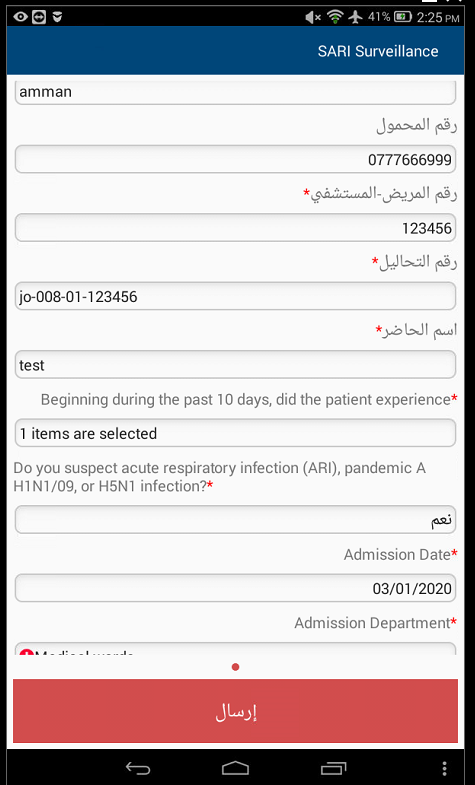The image size is (475, 785).
Task: Select the Admission Date field 03/01/2020
Action: [x=235, y=588]
